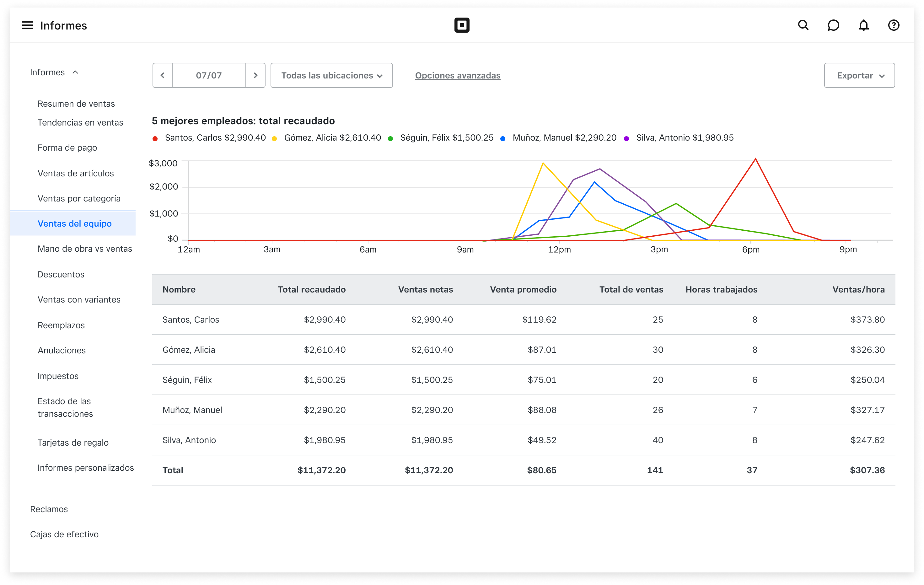Open the hamburger navigation menu
This screenshot has width=924, height=585.
[27, 25]
